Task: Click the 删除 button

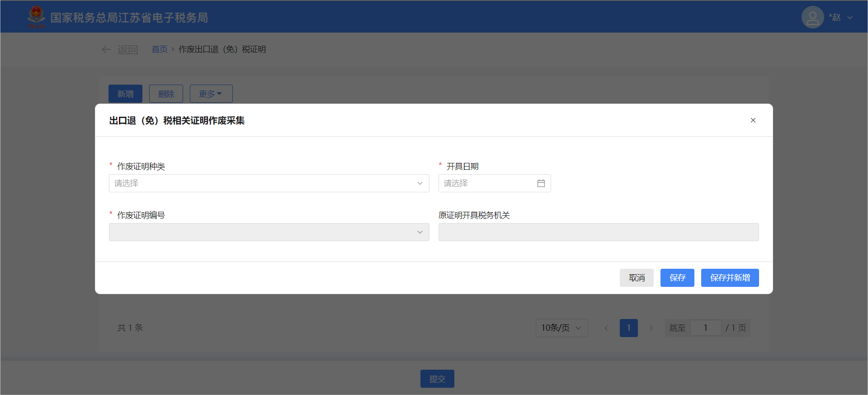Action: pos(166,94)
